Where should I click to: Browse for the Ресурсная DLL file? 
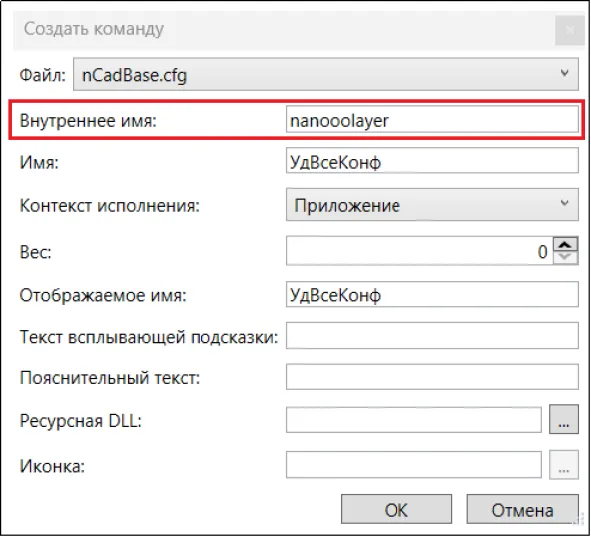[x=563, y=419]
